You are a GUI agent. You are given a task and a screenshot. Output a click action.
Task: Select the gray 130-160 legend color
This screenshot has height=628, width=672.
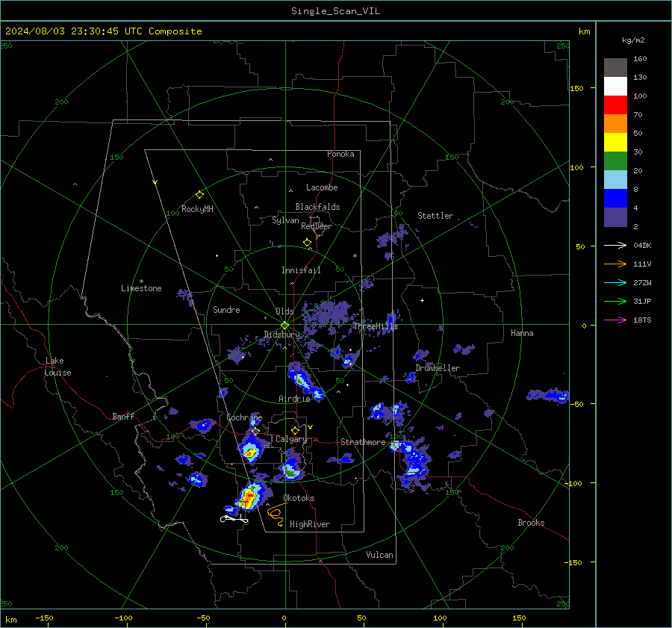615,68
